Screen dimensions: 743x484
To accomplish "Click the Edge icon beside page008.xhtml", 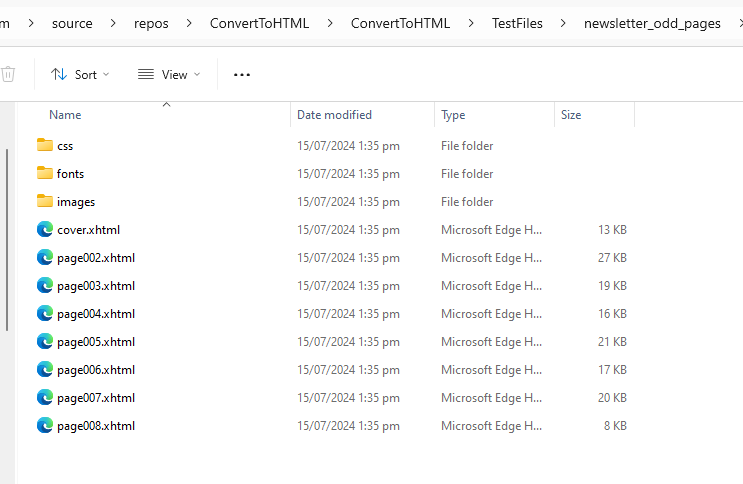I will click(x=44, y=425).
